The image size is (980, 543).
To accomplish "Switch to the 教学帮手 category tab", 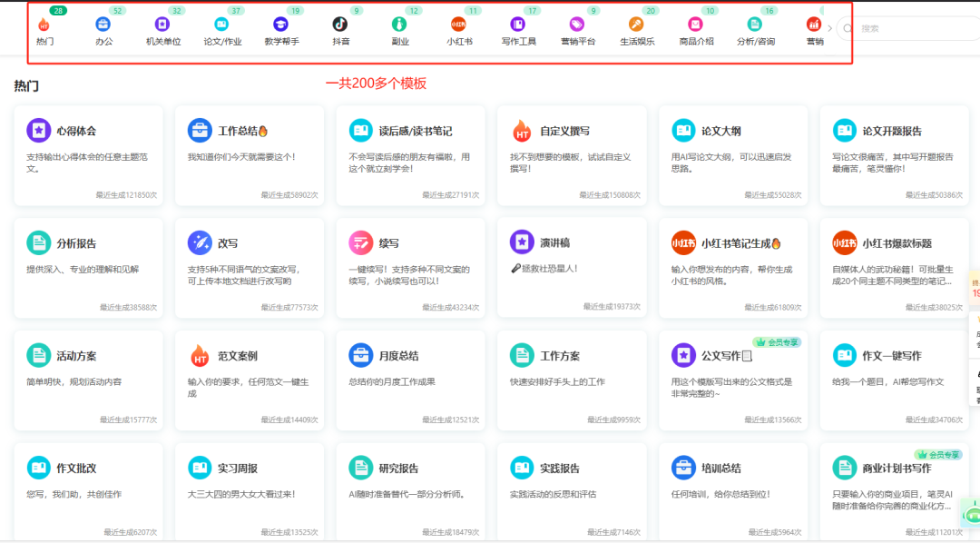I will pyautogui.click(x=281, y=31).
